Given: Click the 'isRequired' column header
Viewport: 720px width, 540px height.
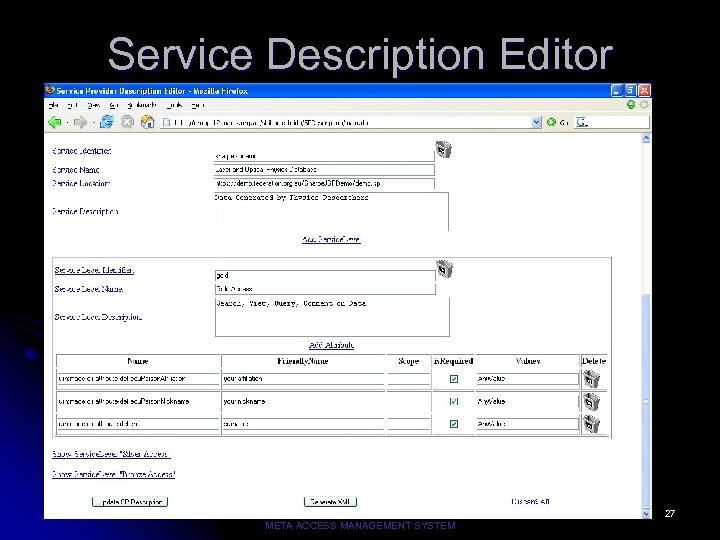Looking at the screenshot, I should coord(453,361).
